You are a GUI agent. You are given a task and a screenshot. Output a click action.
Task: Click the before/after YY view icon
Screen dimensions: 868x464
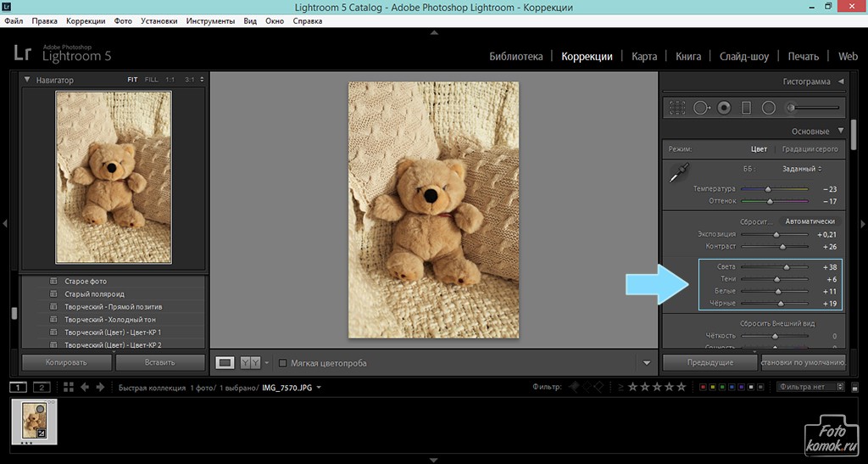pyautogui.click(x=250, y=363)
